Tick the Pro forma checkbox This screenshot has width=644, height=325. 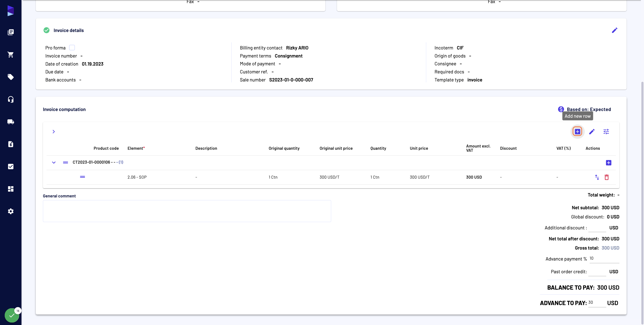tap(72, 47)
